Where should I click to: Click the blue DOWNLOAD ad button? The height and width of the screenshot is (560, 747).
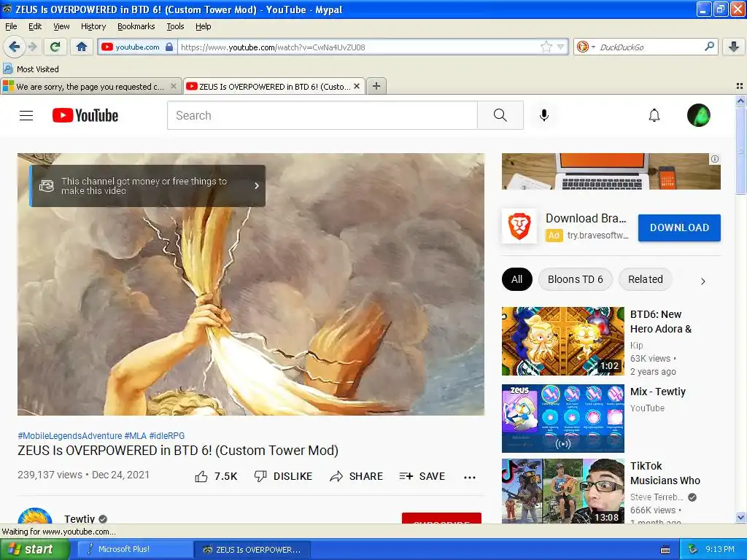tap(679, 227)
